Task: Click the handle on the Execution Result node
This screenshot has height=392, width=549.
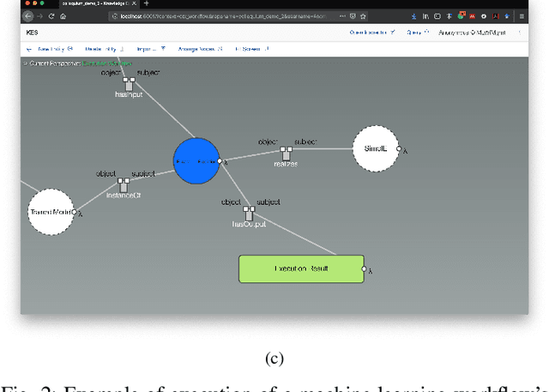Action: [364, 269]
